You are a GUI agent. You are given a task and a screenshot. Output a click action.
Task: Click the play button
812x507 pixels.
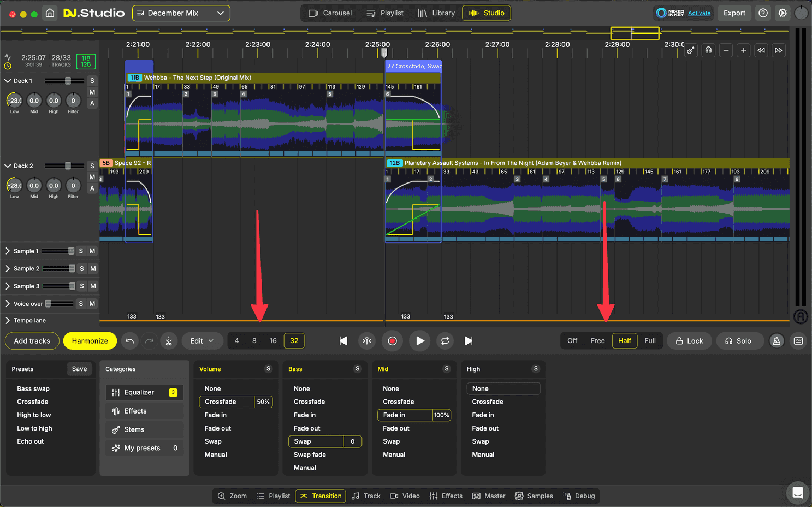(419, 341)
